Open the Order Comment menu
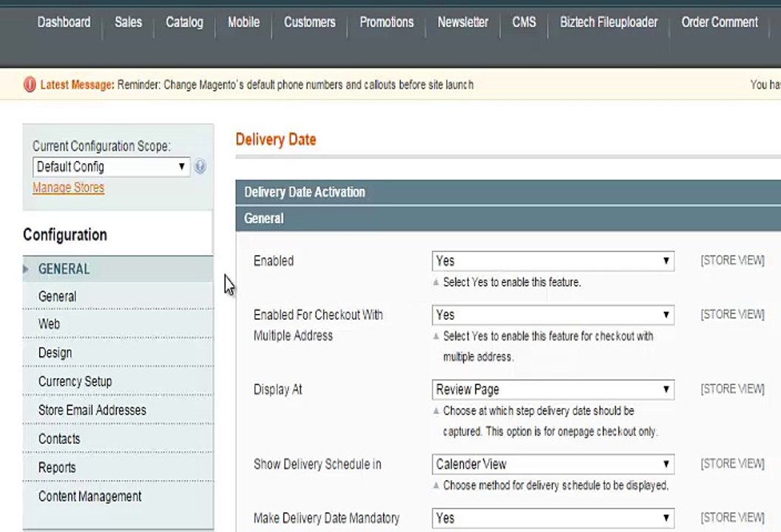781x532 pixels. (x=719, y=22)
